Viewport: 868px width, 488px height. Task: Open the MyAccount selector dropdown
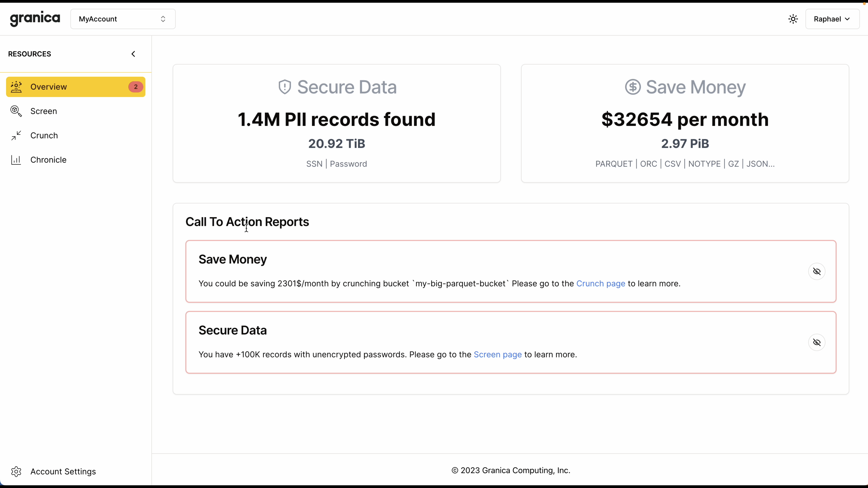[123, 19]
